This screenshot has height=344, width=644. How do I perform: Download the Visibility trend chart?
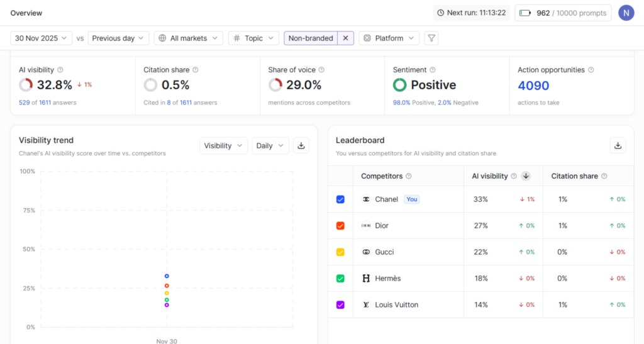(301, 146)
